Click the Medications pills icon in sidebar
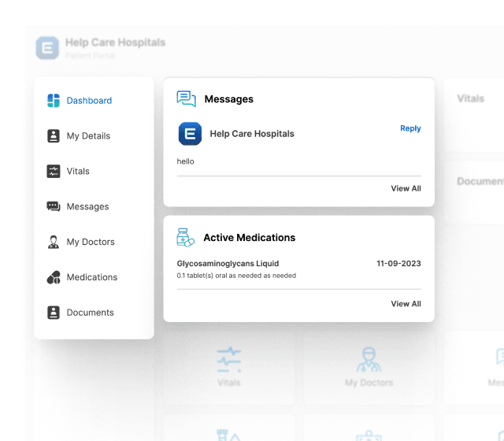This screenshot has height=441, width=504. pyautogui.click(x=54, y=277)
